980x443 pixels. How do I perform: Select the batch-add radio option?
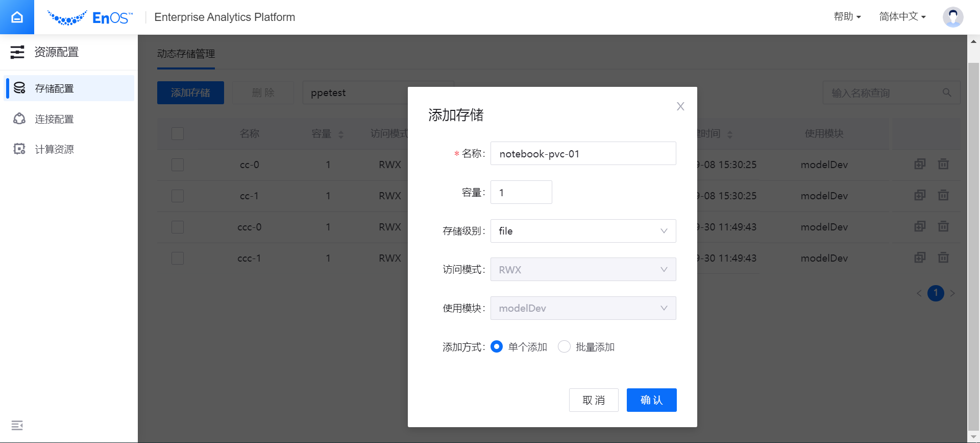[x=564, y=347]
